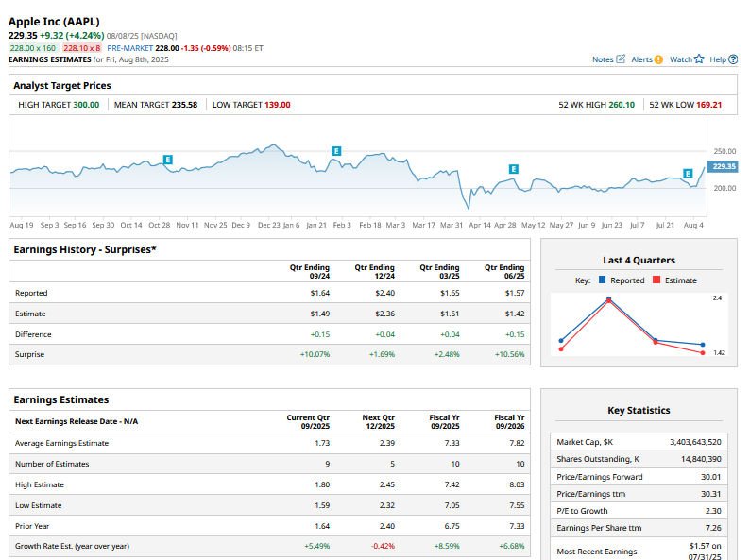Image resolution: width=750 pixels, height=560 pixels.
Task: Click the Watch link
Action: (681, 59)
